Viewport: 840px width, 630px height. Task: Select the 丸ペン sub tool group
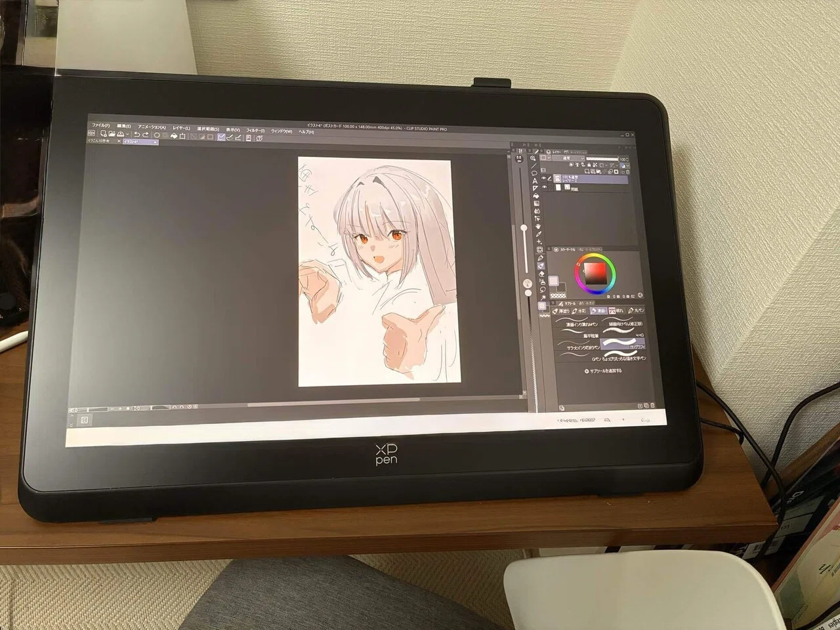pos(636,310)
